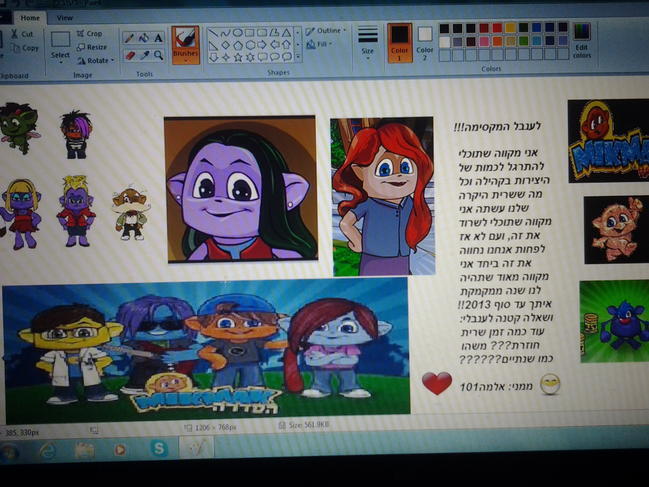Pick the pink palette swatch
Viewport: 649px width, 487px height.
coord(484,41)
